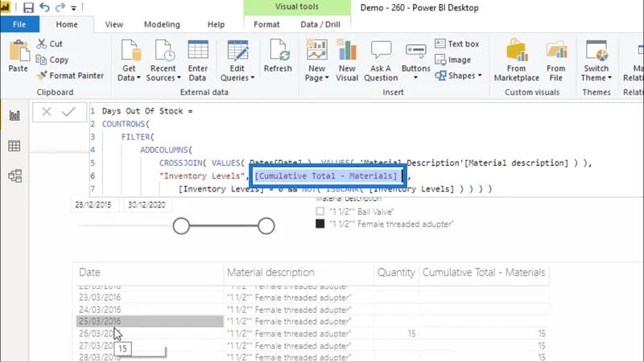The height and width of the screenshot is (362, 644).
Task: Click Copy in the Clipboard group
Action: [x=52, y=60]
